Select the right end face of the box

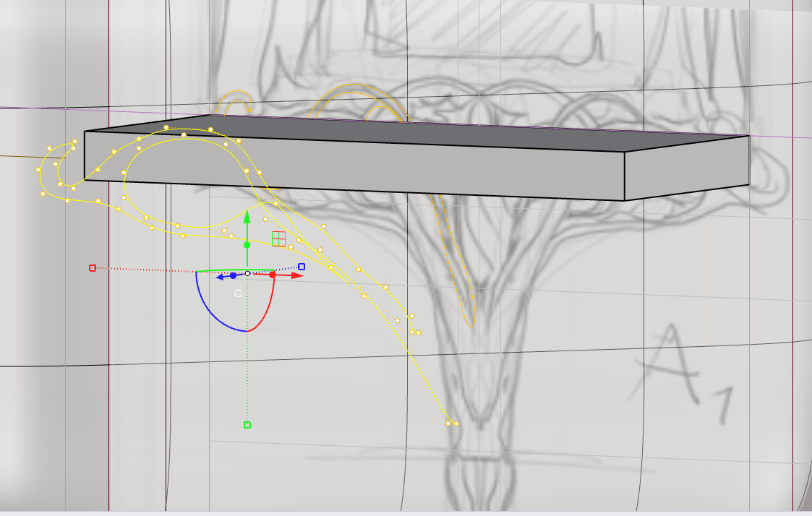point(687,168)
